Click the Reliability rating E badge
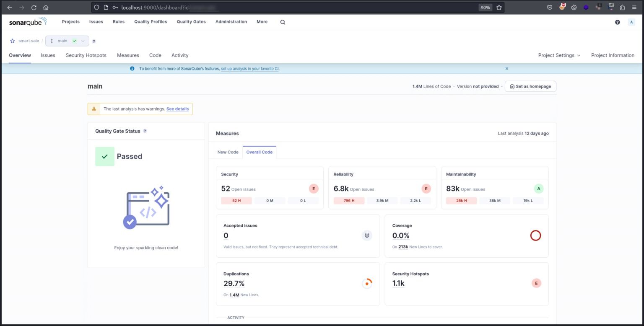Viewport: 644px width, 326px height. coord(426,189)
